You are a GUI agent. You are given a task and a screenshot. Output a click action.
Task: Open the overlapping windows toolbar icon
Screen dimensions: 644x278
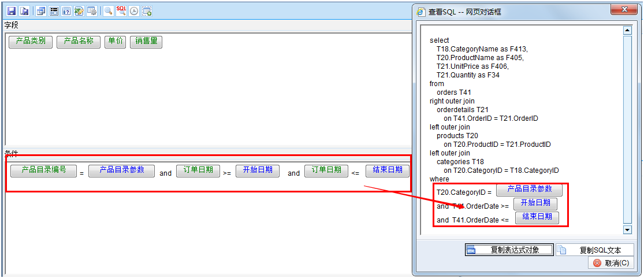(x=41, y=11)
